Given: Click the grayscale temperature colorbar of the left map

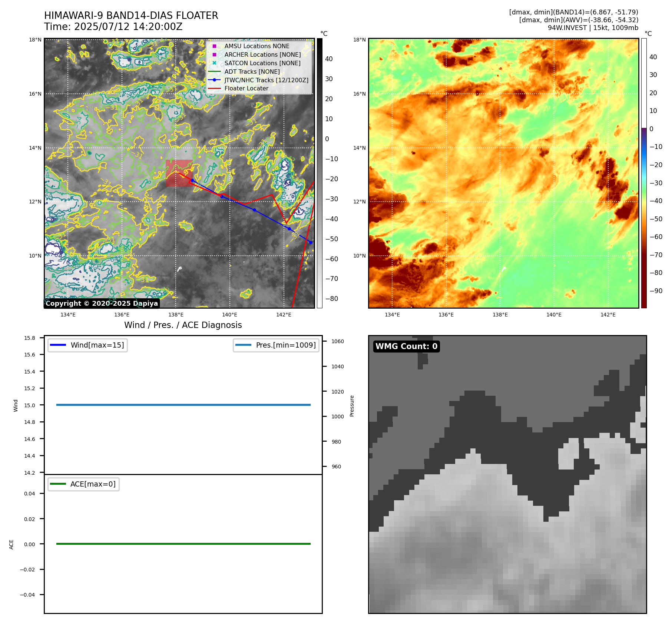Looking at the screenshot, I should (320, 173).
